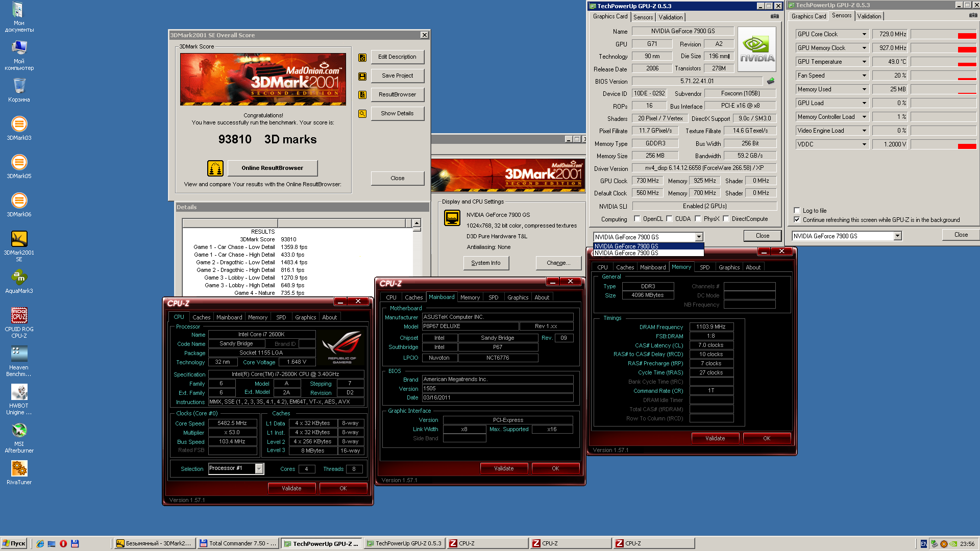Open HWBOT Unigine desktop icon
980x551 pixels.
pyautogui.click(x=19, y=399)
